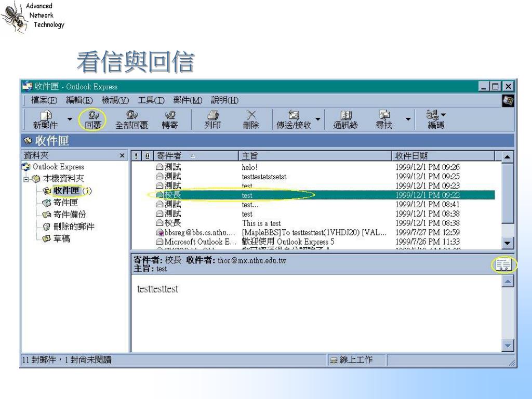Select the 寄件匣 outbox folder
The height and width of the screenshot is (399, 532).
click(x=65, y=203)
